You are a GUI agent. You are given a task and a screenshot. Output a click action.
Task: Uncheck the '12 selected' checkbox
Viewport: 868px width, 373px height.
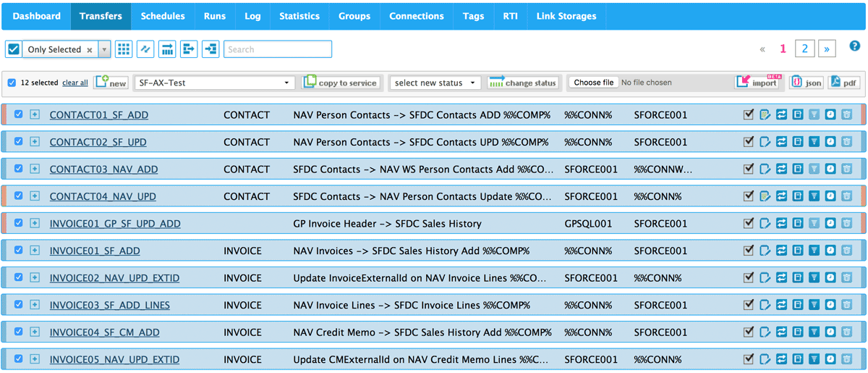pyautogui.click(x=12, y=83)
